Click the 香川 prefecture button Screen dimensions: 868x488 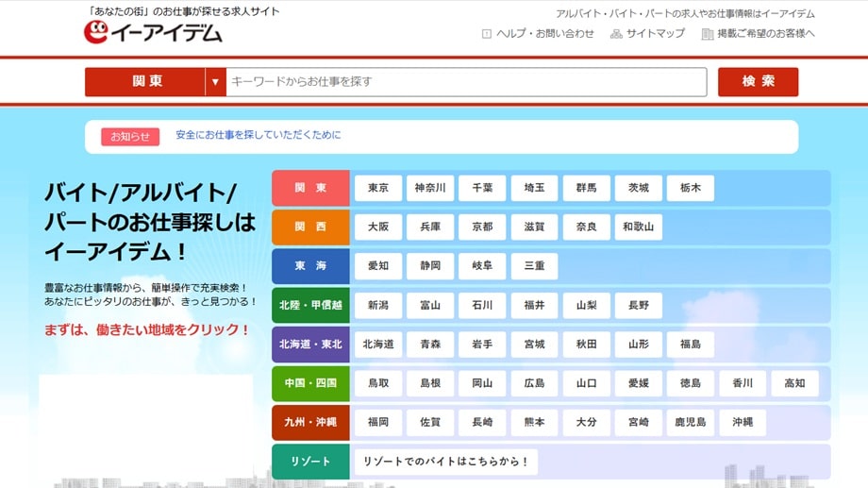(x=743, y=383)
